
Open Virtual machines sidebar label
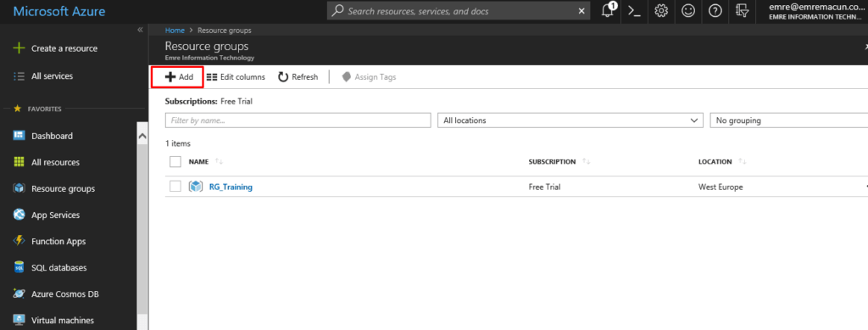click(x=63, y=320)
